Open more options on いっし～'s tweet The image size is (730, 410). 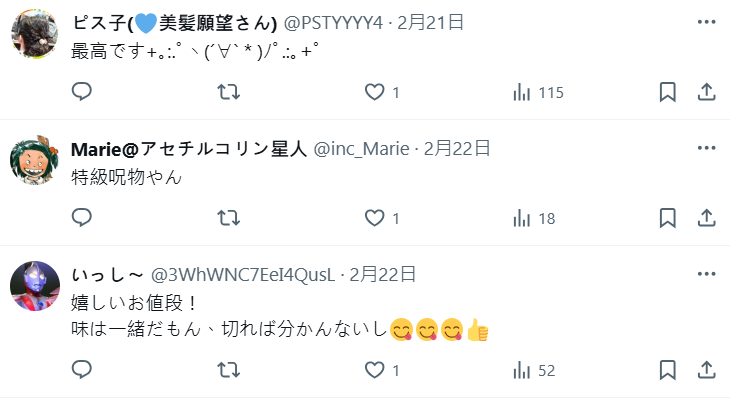click(x=706, y=274)
